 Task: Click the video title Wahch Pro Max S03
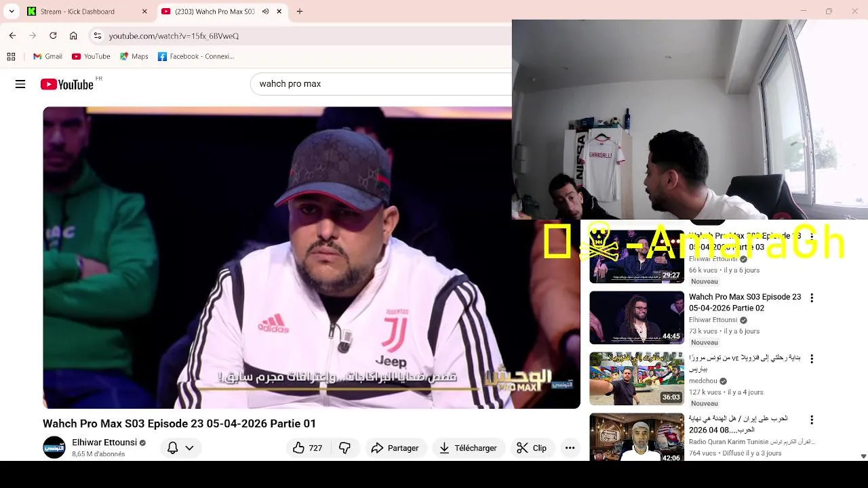tap(179, 424)
